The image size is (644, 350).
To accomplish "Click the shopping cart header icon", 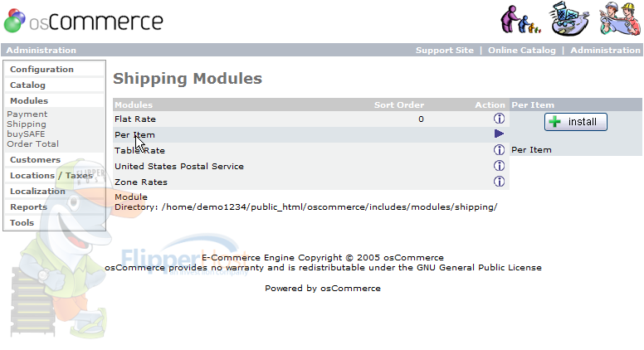I will (569, 18).
